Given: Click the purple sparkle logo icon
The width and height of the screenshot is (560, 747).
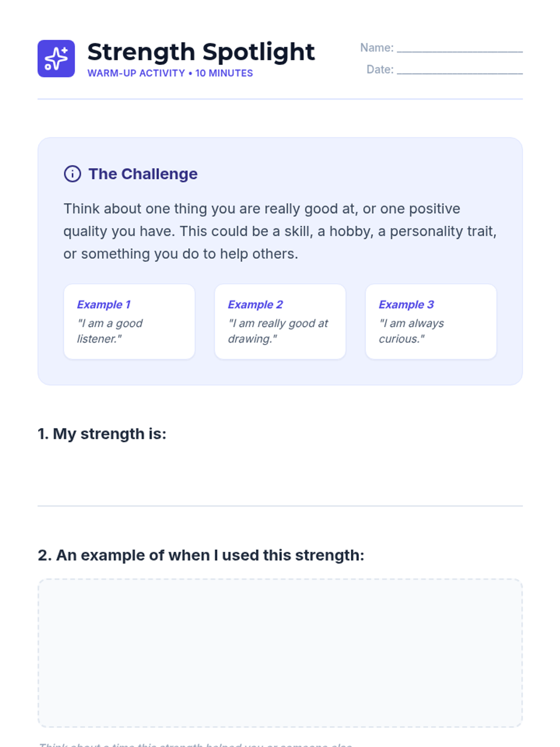Looking at the screenshot, I should pos(56,58).
